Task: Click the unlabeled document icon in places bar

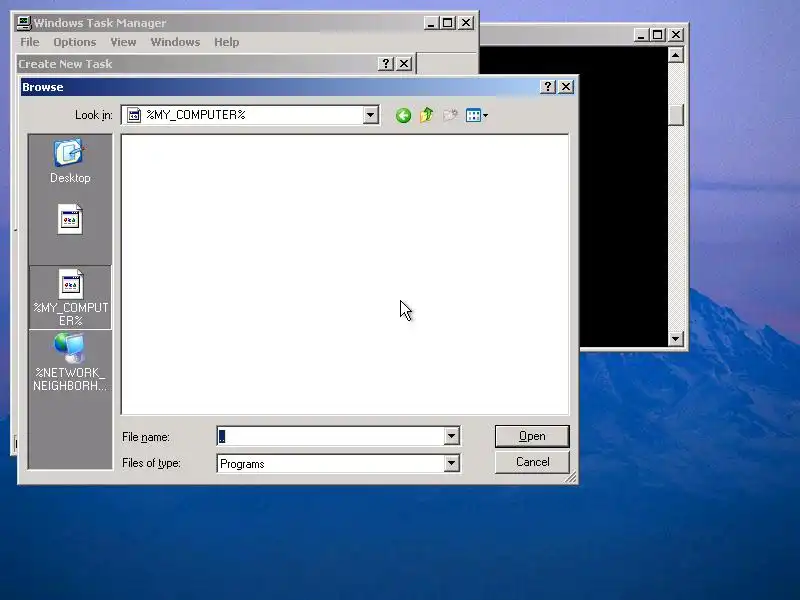Action: click(70, 219)
